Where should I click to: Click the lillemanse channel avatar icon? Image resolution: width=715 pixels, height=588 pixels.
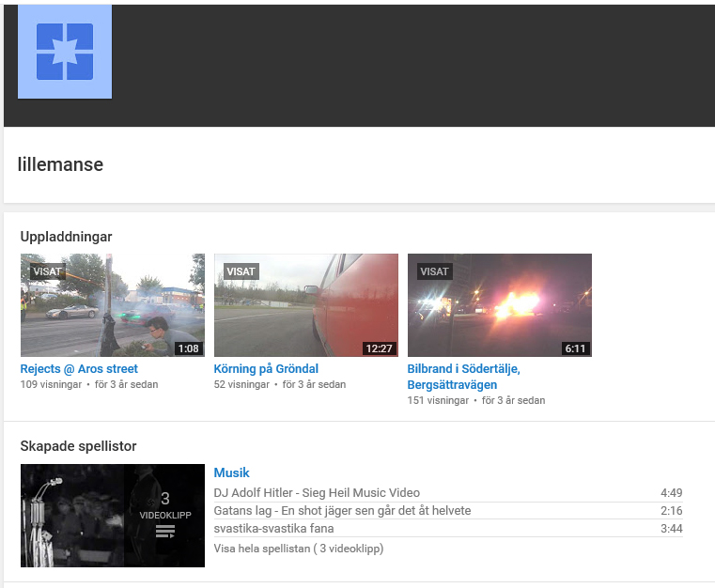(65, 52)
